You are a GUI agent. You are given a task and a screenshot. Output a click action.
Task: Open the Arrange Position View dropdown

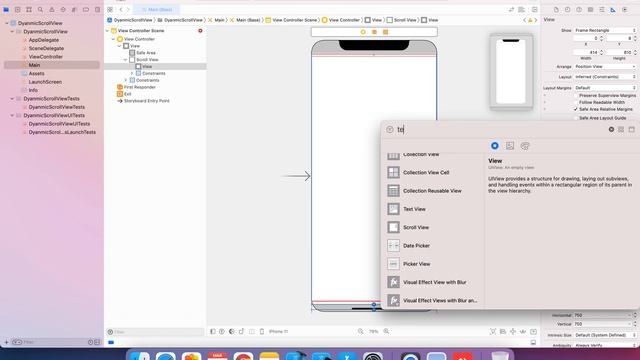pos(605,67)
